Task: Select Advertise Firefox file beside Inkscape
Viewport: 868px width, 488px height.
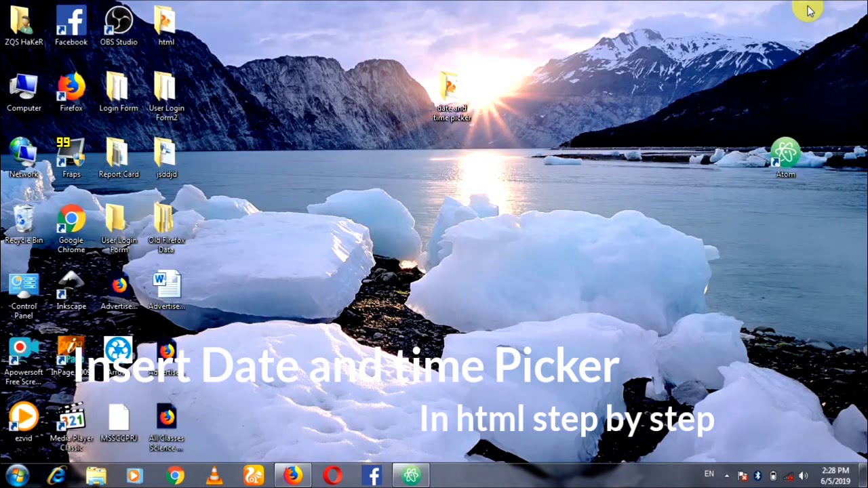Action: click(x=119, y=291)
